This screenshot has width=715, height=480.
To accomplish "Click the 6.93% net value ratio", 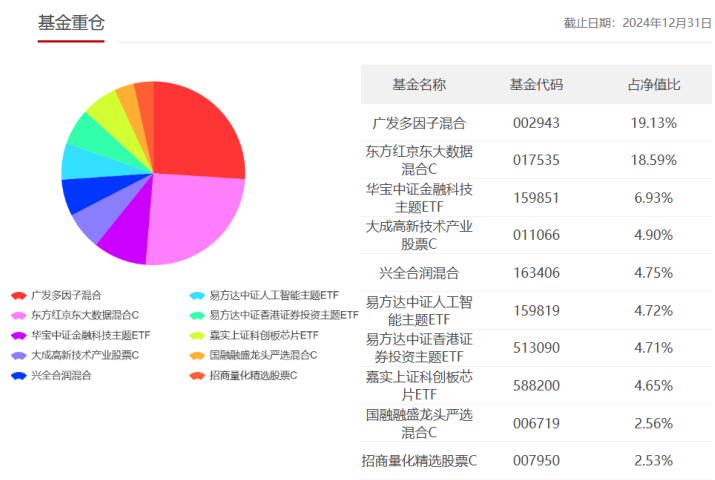I will pos(654,198).
